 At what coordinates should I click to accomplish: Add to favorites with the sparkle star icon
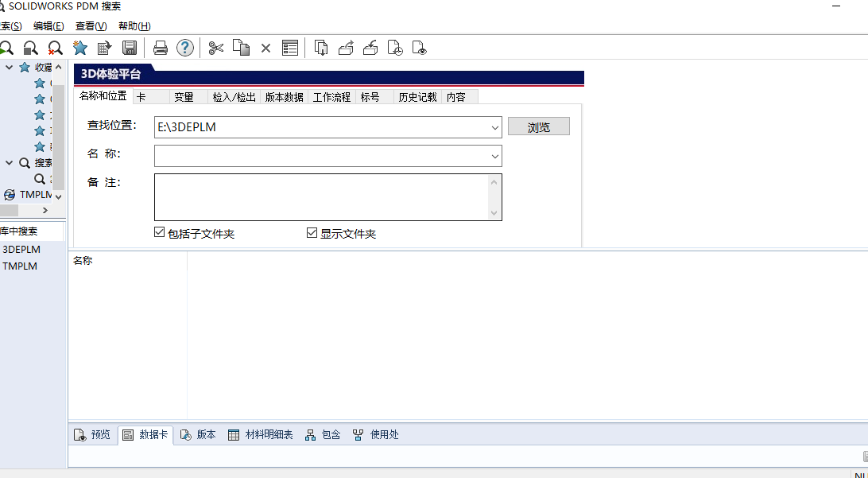point(79,48)
